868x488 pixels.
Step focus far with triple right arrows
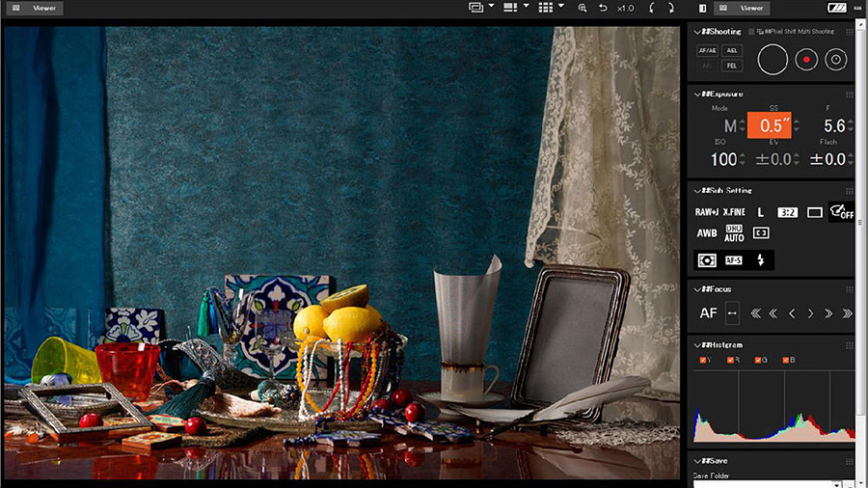click(x=847, y=312)
